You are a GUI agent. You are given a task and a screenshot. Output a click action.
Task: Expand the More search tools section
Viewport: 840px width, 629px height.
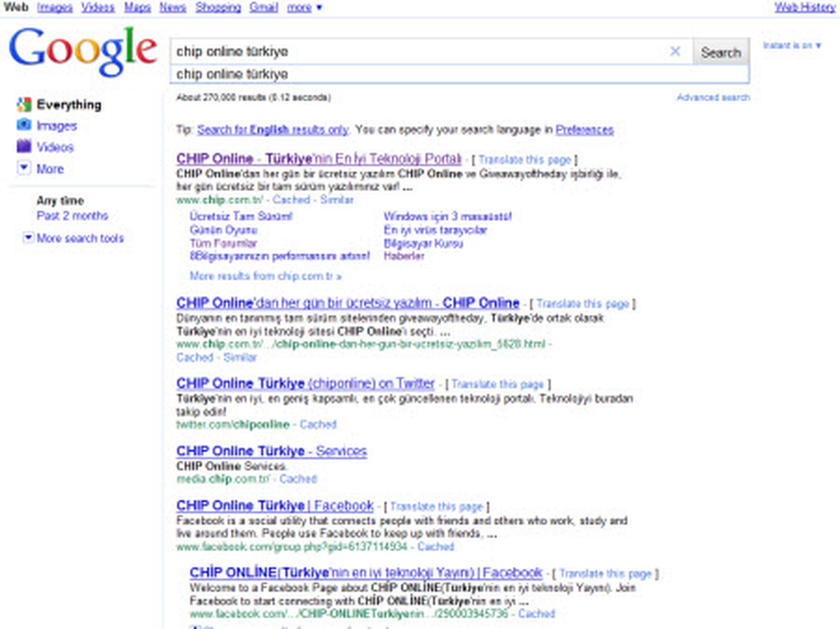coord(80,239)
